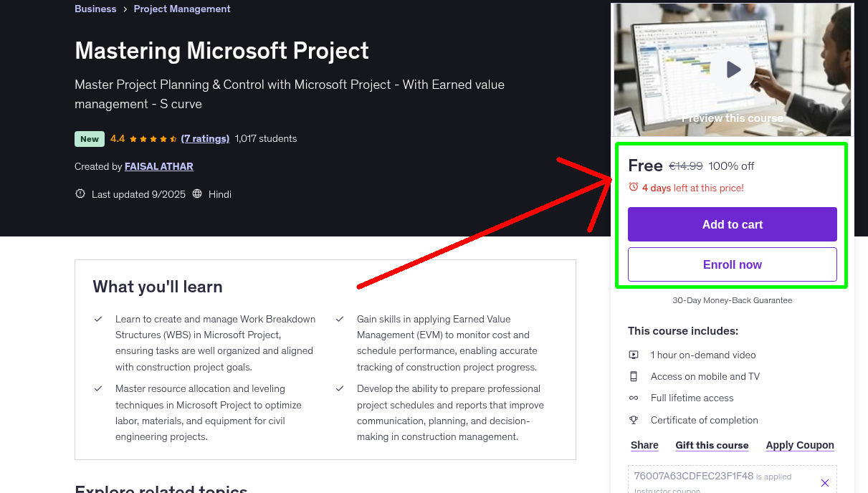868x493 pixels.
Task: Play the course preview video
Action: [732, 70]
